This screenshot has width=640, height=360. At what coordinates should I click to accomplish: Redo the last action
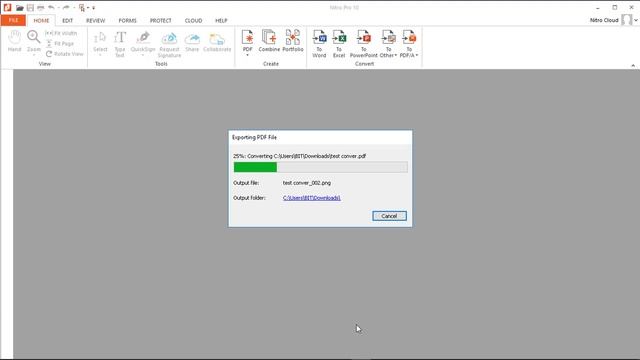(66, 8)
